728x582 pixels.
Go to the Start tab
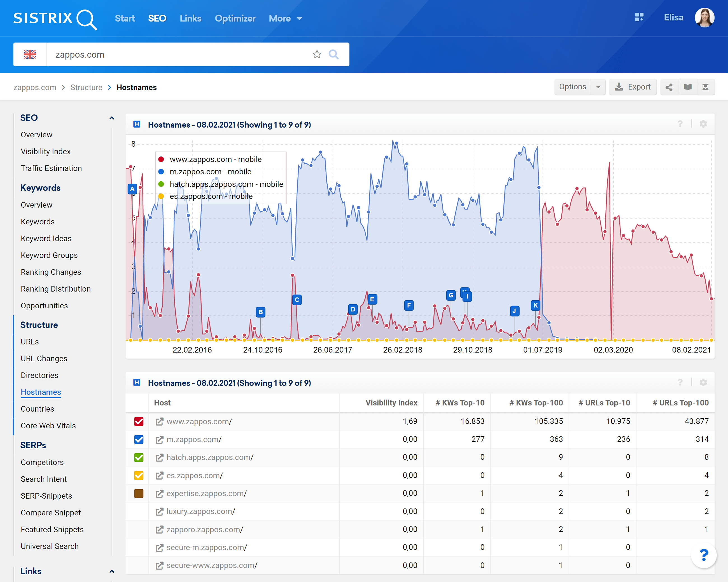point(125,18)
